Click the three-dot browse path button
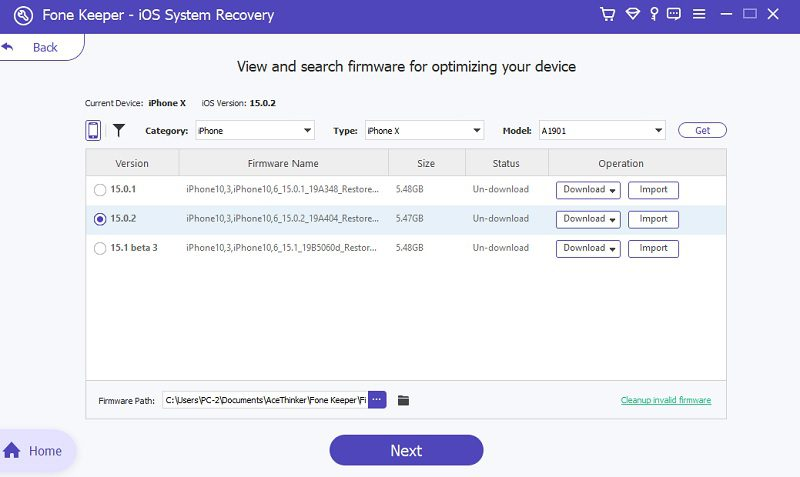The width and height of the screenshot is (800, 477). 377,400
